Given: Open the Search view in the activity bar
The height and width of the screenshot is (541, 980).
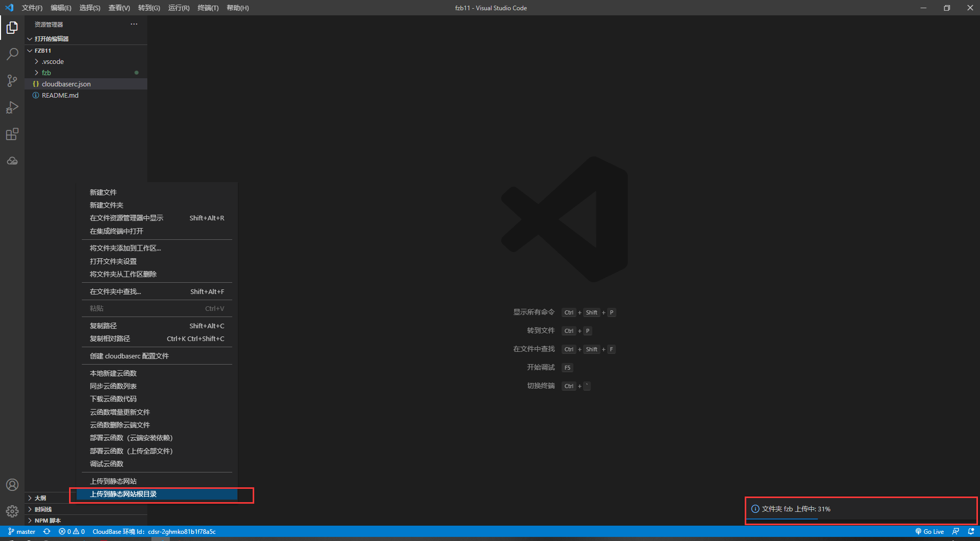Looking at the screenshot, I should click(x=12, y=54).
